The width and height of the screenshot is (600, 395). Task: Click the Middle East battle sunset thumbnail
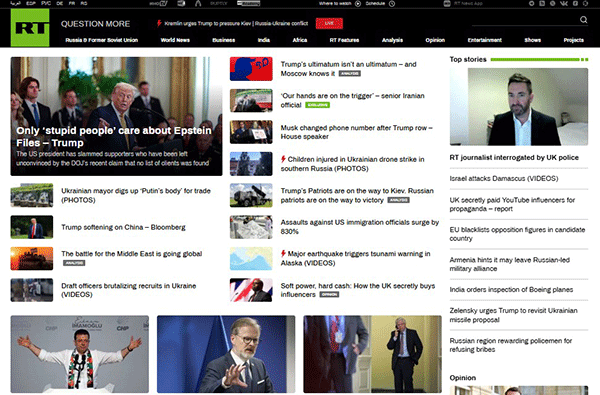(32, 259)
